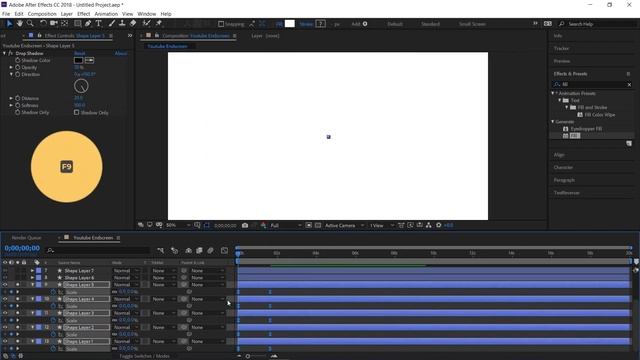The width and height of the screenshot is (640, 360).
Task: Click Toggle Switches / Modes button
Action: [144, 356]
